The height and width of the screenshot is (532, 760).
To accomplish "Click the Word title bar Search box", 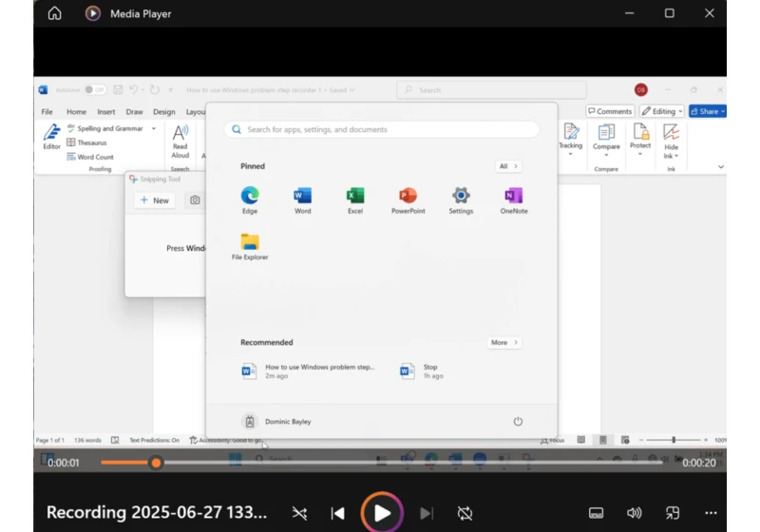I will click(x=491, y=89).
